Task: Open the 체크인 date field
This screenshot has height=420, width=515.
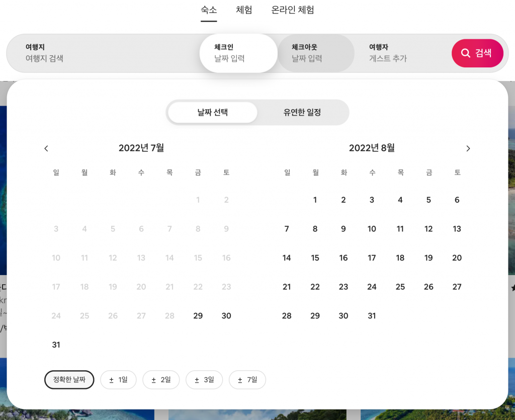Action: (238, 53)
